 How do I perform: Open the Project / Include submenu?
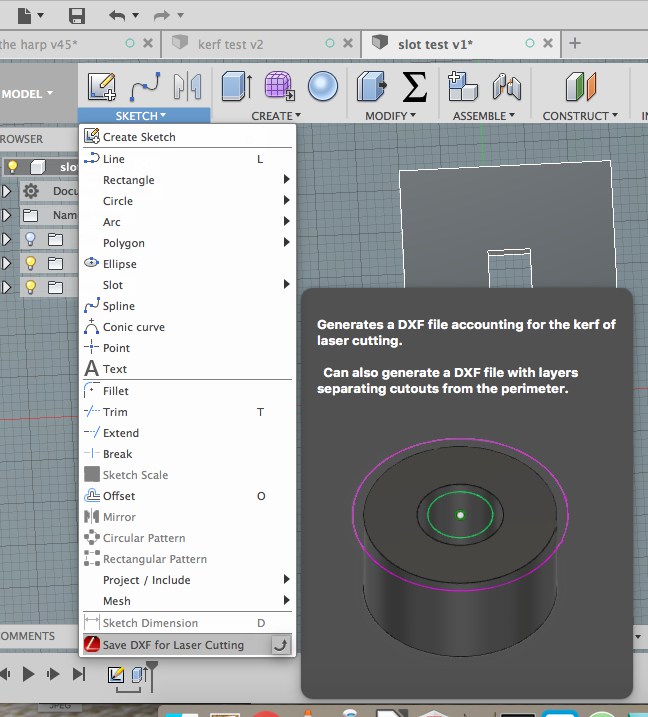point(187,580)
